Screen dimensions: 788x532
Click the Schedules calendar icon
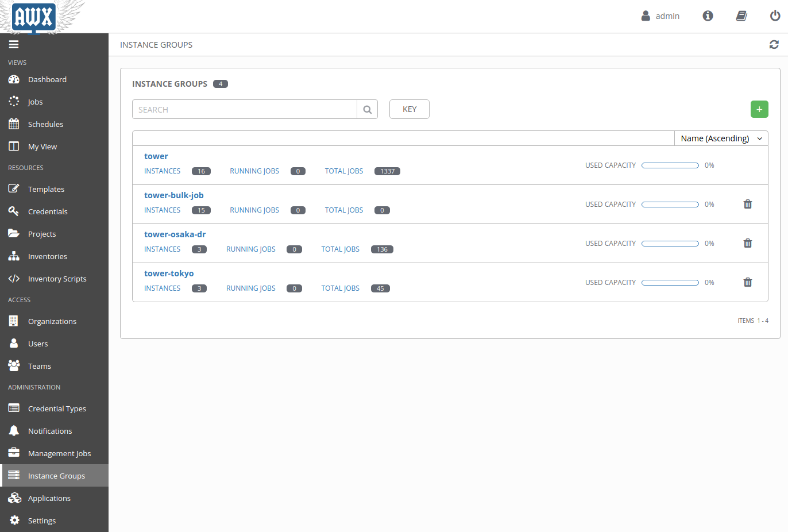[14, 124]
